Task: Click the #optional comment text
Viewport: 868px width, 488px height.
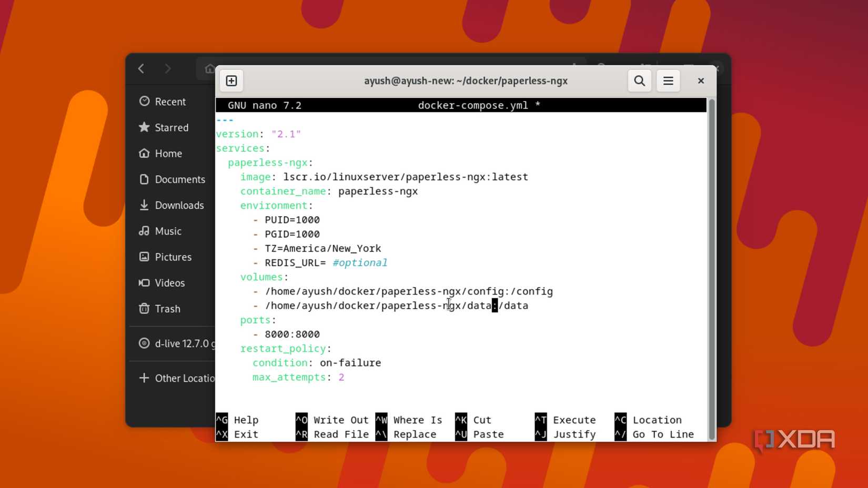Action: (x=360, y=262)
